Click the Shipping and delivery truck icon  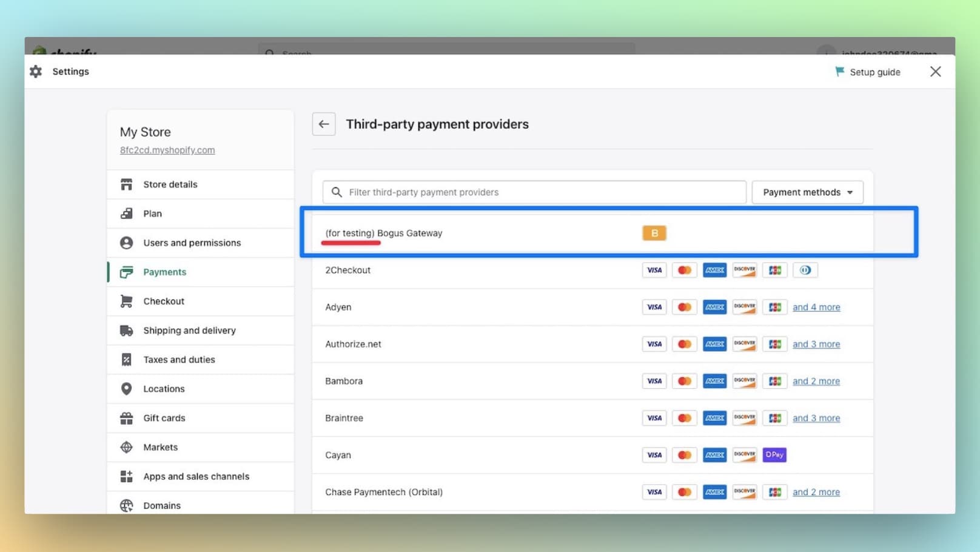[126, 331]
